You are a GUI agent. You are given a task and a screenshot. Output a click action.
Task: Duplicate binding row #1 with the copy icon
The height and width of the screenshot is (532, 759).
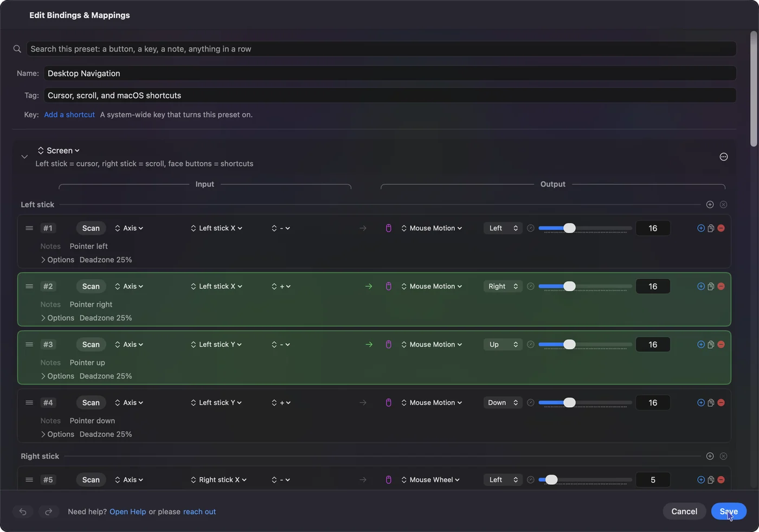pyautogui.click(x=711, y=228)
